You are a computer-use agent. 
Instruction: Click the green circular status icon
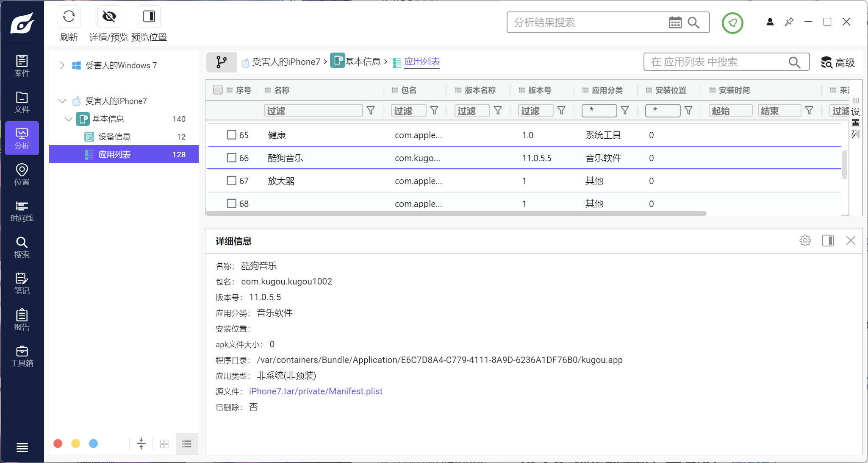(732, 22)
